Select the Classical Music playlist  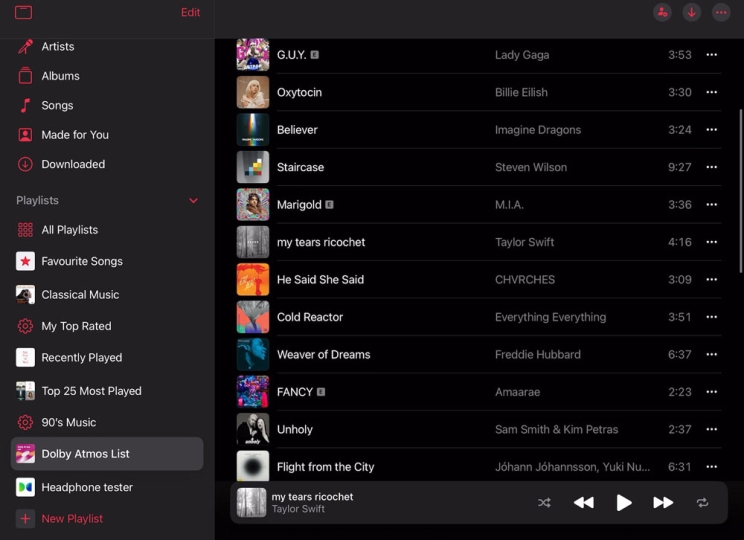point(107,295)
